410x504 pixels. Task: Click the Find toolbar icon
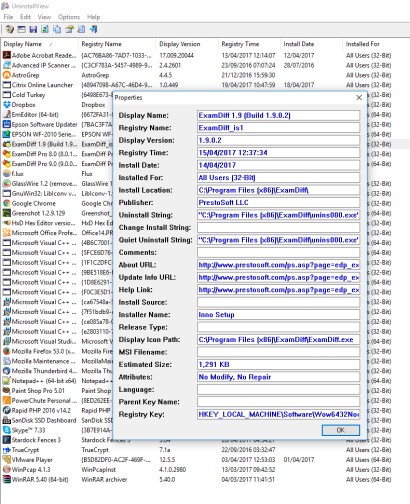coord(81,29)
